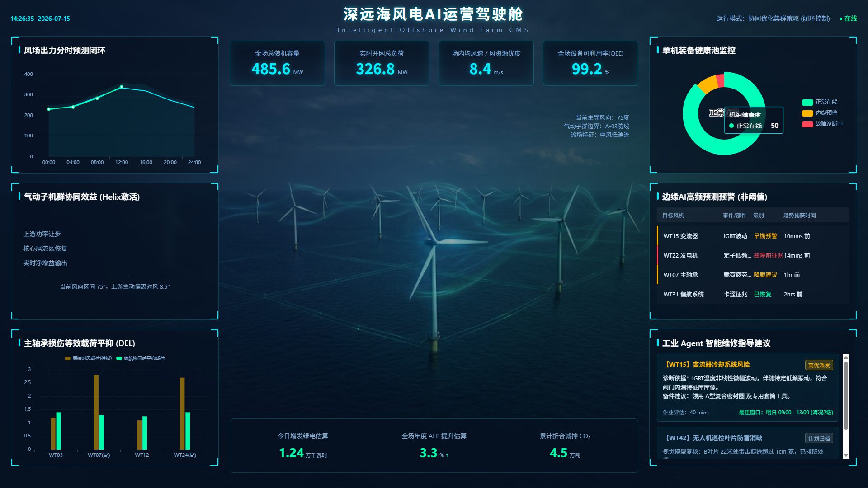Open the 【WT42】无人机巡检叶片防雷消缺 card title
Image resolution: width=868 pixels, height=488 pixels.
pos(712,438)
